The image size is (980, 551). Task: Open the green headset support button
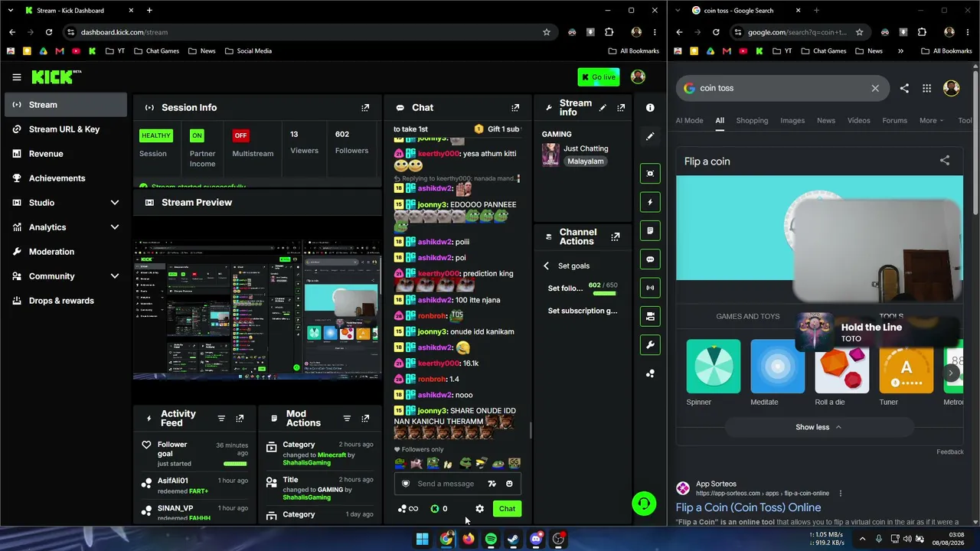coord(644,504)
